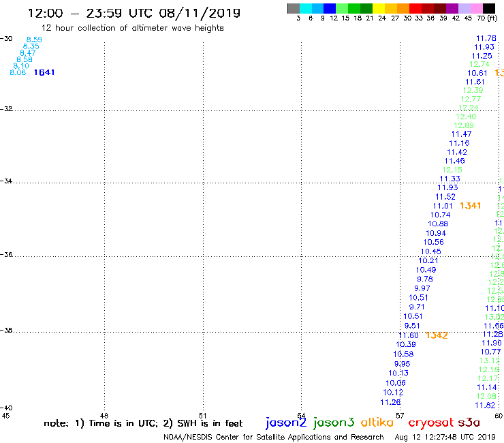The width and height of the screenshot is (504, 443).
Task: Click the 11.82 value at bottom right
Action: tap(485, 406)
